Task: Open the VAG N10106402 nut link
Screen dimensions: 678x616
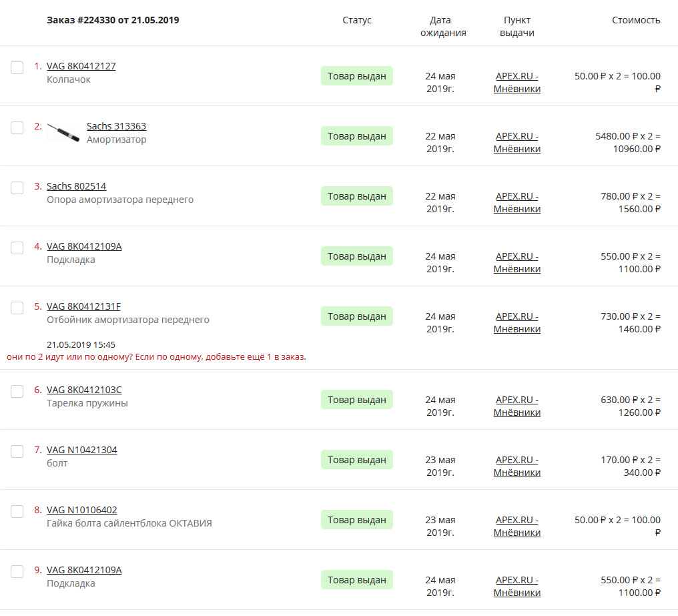Action: coord(81,510)
